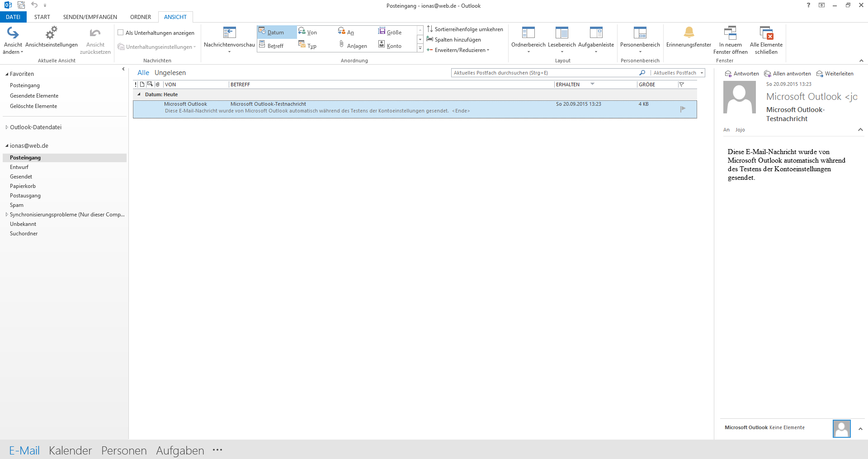Open Aufgabenleiste layout options
Viewport: 868px width, 459px height.
(x=596, y=40)
